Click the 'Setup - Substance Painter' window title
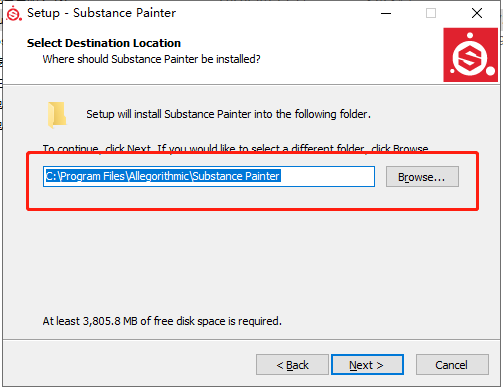The width and height of the screenshot is (503, 389). 101,13
